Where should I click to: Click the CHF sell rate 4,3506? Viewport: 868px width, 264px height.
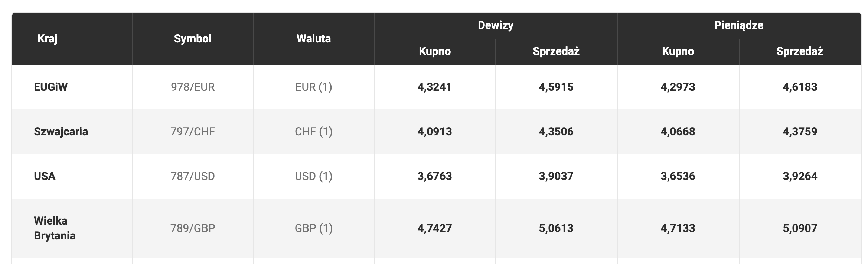[556, 132]
